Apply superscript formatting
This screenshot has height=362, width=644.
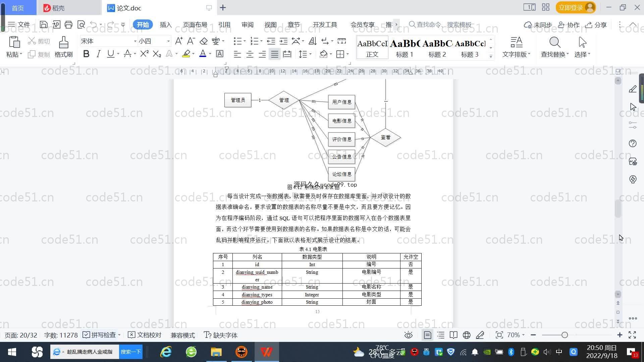click(144, 54)
